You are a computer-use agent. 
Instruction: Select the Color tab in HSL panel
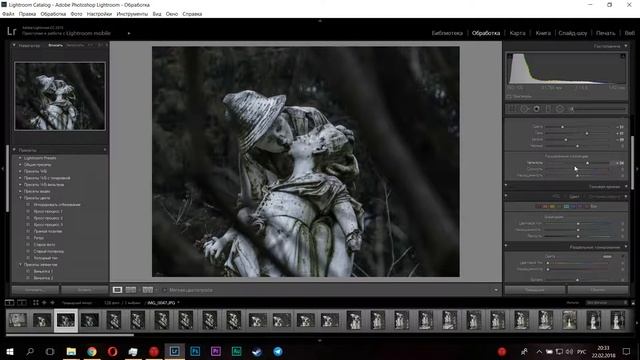574,196
